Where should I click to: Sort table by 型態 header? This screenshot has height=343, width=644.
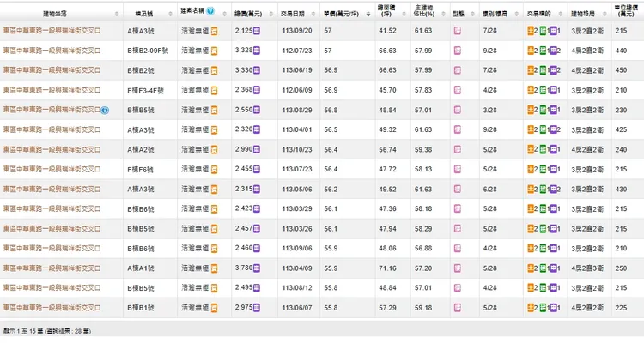(x=458, y=14)
